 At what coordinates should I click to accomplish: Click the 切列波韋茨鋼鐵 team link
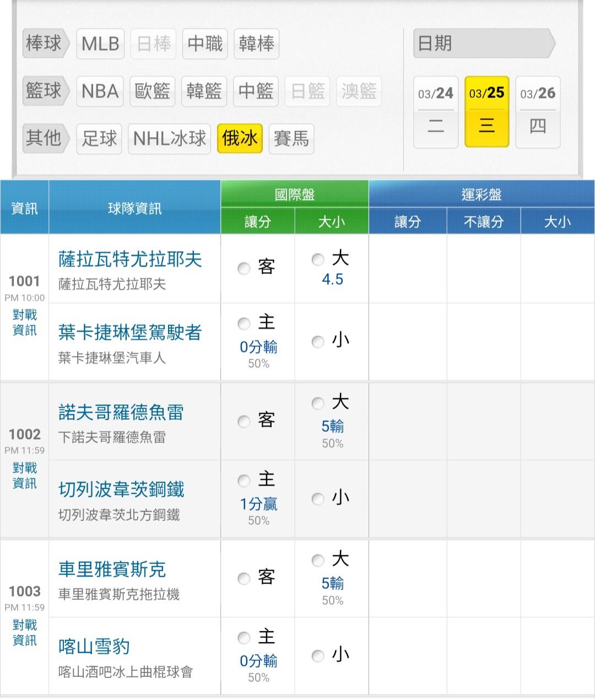[121, 490]
